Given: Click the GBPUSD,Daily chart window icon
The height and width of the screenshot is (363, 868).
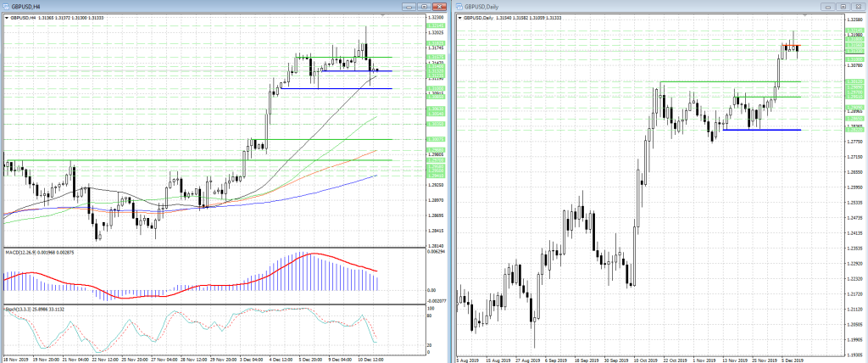Looking at the screenshot, I should click(x=459, y=7).
